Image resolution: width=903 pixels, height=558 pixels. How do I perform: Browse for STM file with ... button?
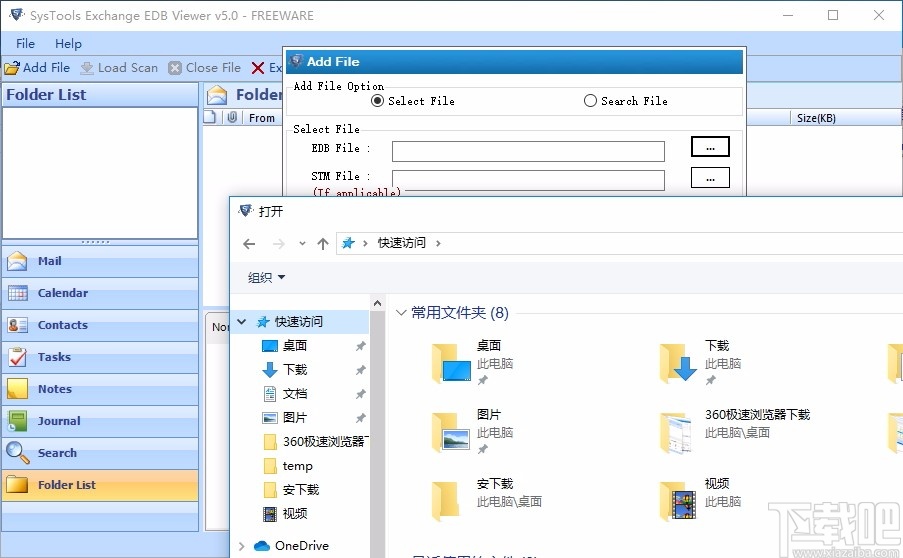710,177
